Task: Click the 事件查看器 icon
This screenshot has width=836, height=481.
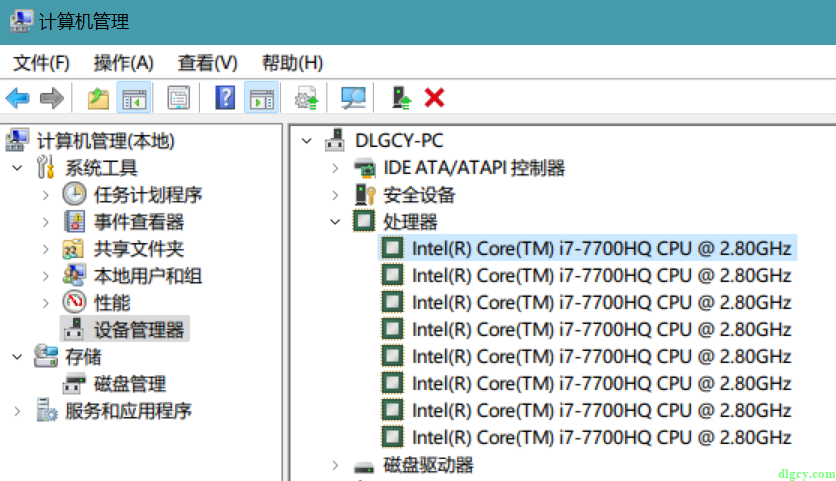Action: [x=74, y=221]
